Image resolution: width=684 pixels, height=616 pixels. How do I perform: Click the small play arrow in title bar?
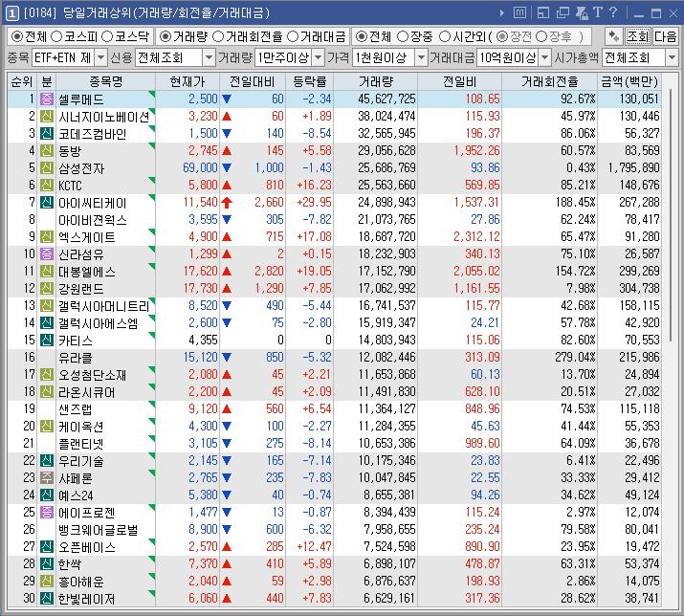[502, 13]
